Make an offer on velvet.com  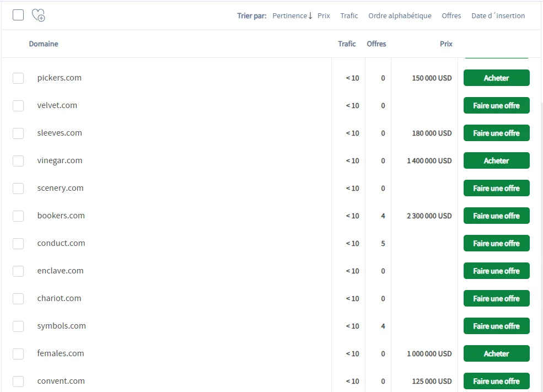(496, 106)
